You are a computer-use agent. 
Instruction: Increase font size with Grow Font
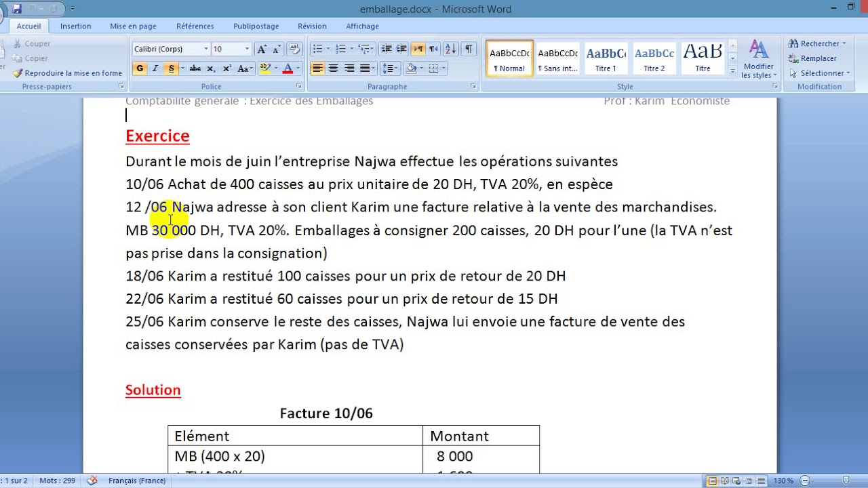point(262,49)
